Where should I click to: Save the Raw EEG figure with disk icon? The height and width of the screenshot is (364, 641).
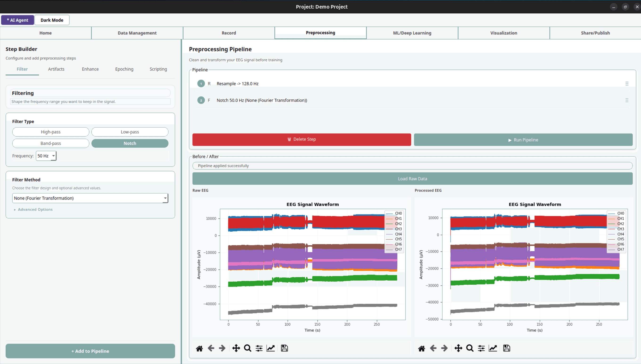pos(284,348)
